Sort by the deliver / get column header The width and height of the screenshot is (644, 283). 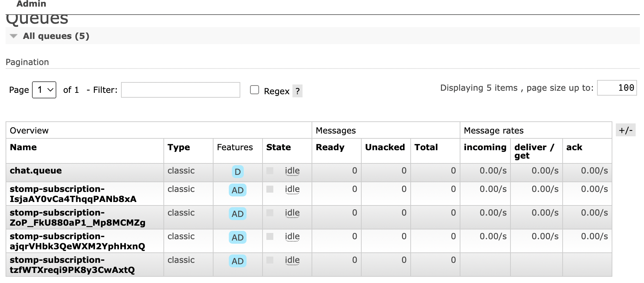click(x=534, y=151)
